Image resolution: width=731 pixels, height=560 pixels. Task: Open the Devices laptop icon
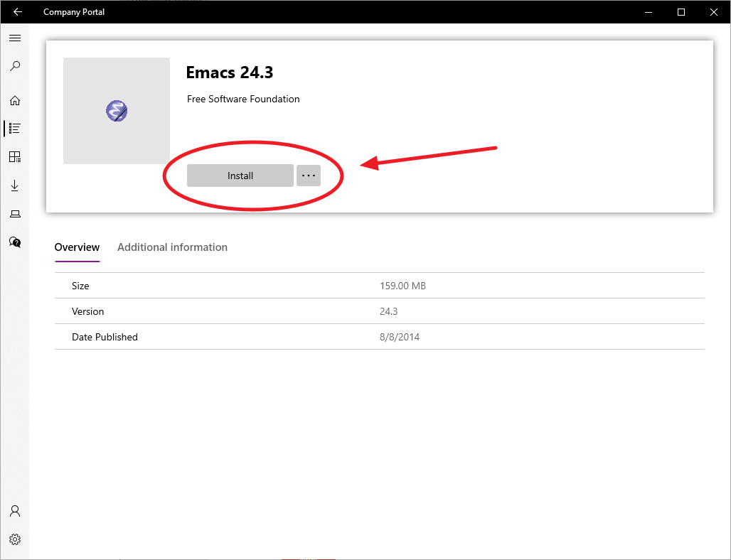(15, 214)
